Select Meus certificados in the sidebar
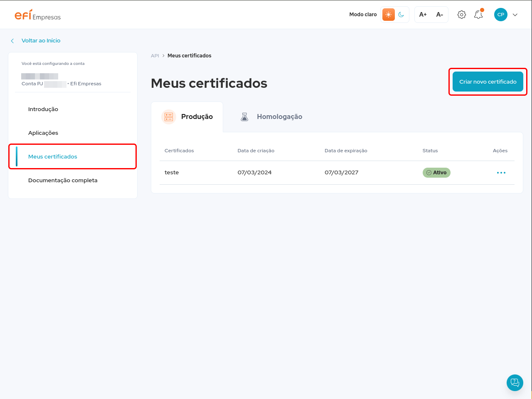Viewport: 532px width, 399px height. coord(73,156)
